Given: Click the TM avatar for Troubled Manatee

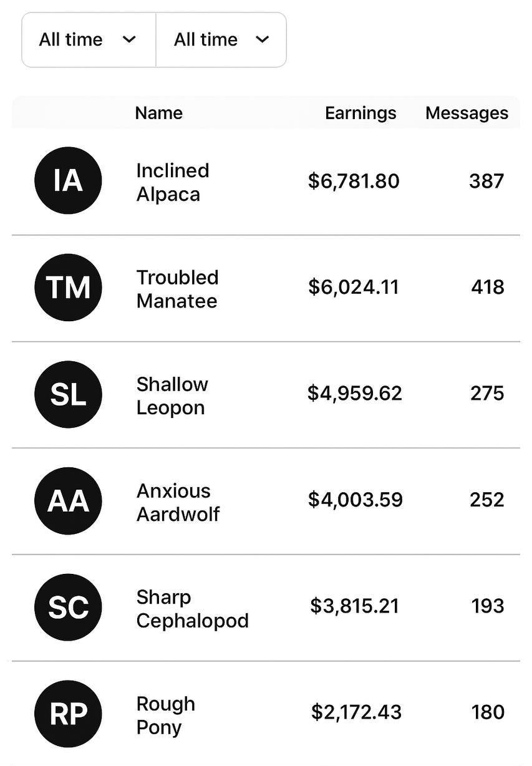Looking at the screenshot, I should point(68,288).
